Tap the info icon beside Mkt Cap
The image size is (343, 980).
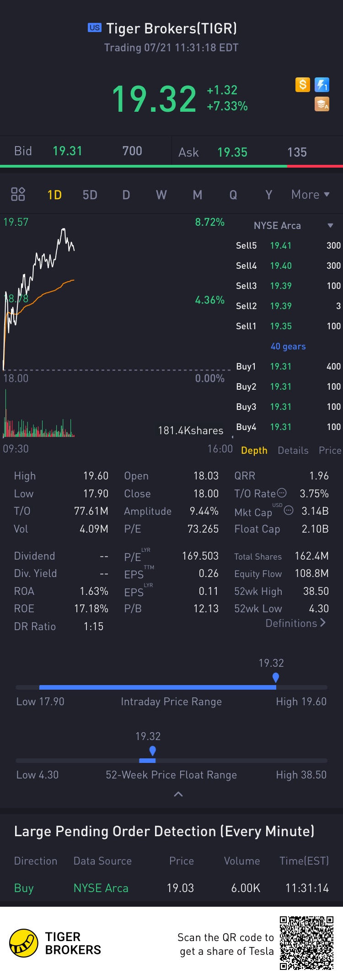click(289, 510)
